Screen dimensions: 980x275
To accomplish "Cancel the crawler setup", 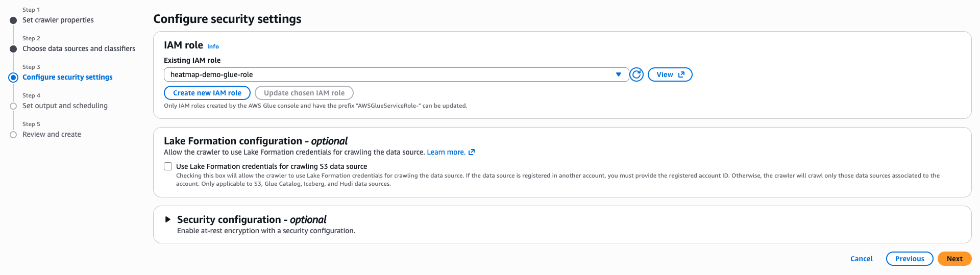I will [x=861, y=259].
